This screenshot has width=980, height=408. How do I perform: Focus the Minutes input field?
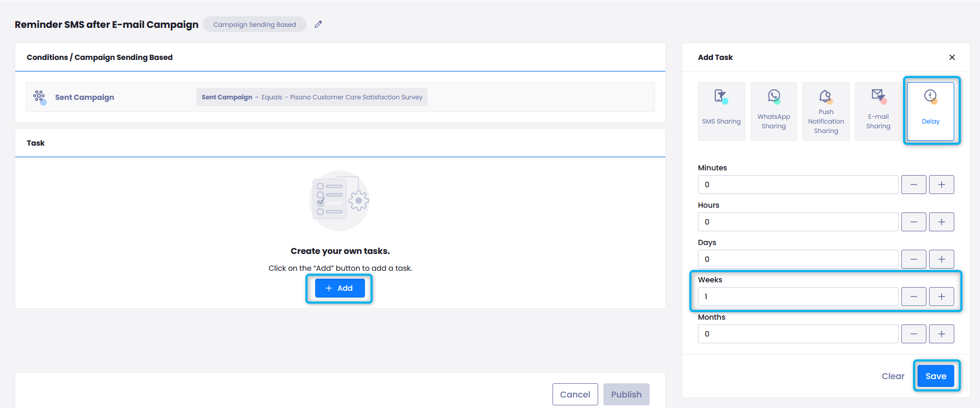coord(797,185)
